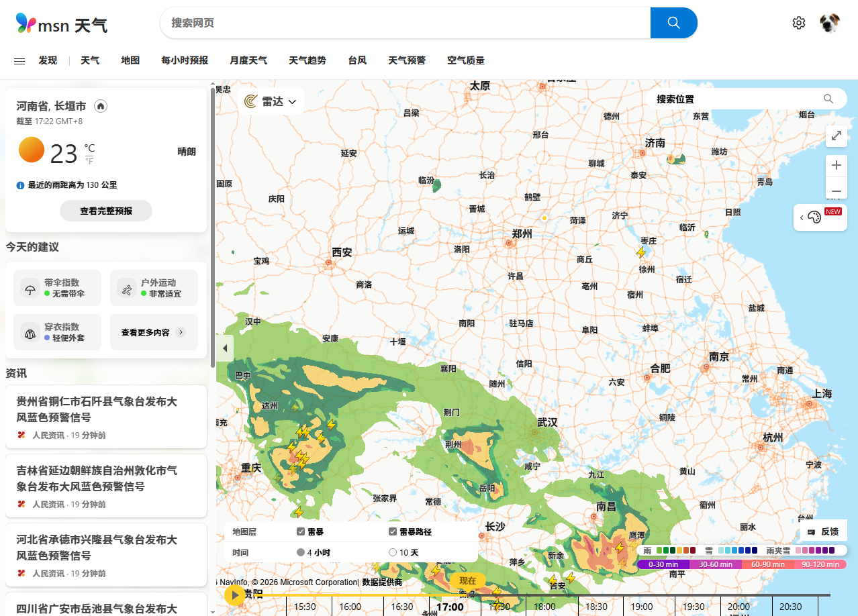Image resolution: width=858 pixels, height=616 pixels.
Task: Toggle the 雷暴路径 checkbox
Action: click(x=393, y=531)
